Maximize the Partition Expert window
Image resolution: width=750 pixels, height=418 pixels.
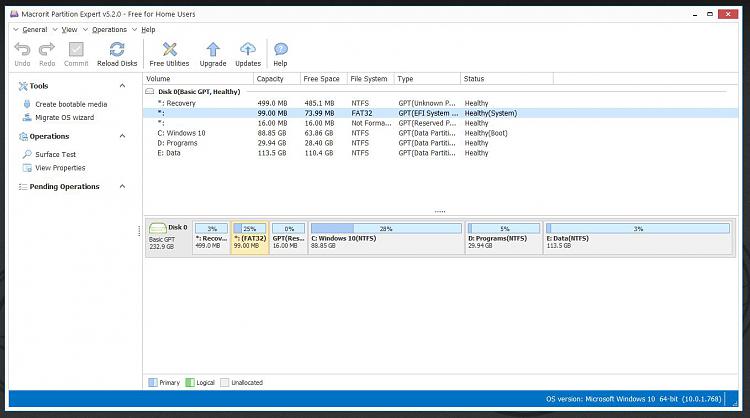click(710, 14)
